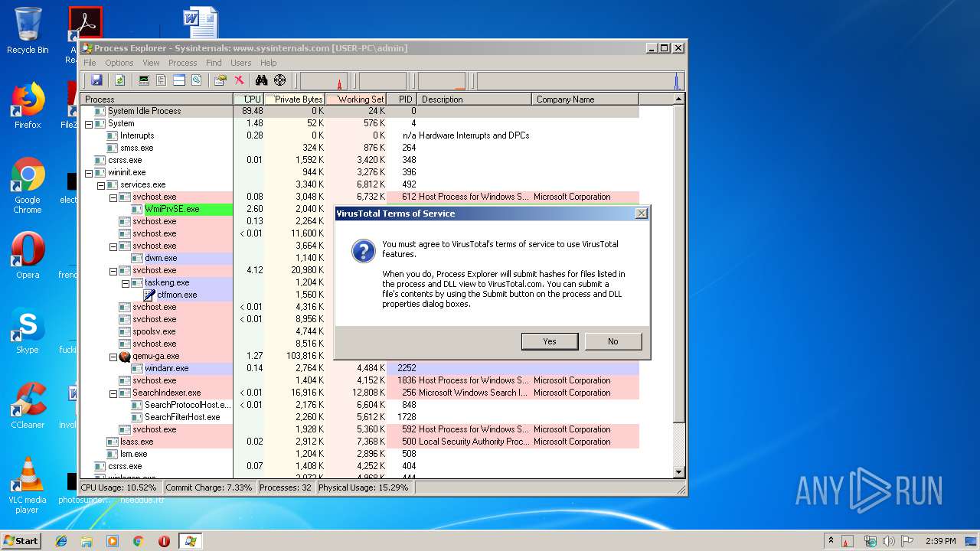Image resolution: width=980 pixels, height=551 pixels.
Task: Click the Refresh Now toolbar icon
Action: pos(119,80)
